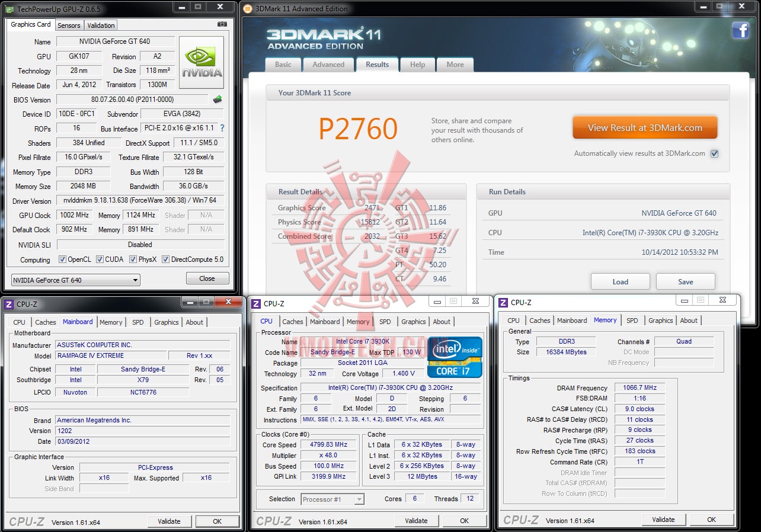The image size is (761, 532).
Task: Open the Memory tab in CPU-Z Mainboard window
Action: 111,322
